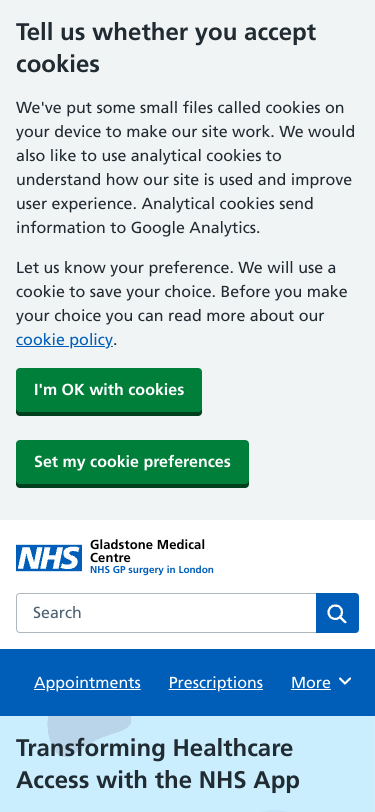
Task: Click the cookies banner heading text
Action: point(166,48)
